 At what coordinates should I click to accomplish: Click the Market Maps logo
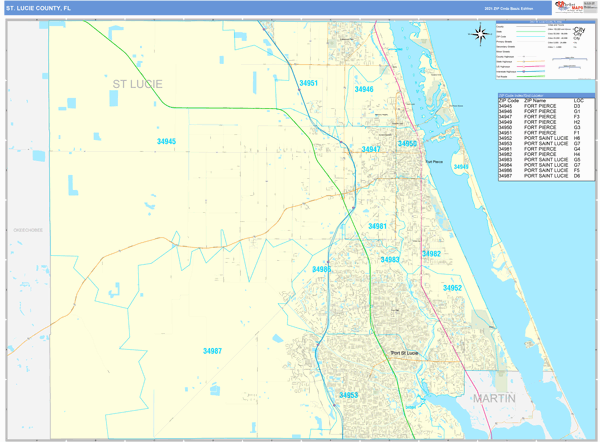coord(568,7)
